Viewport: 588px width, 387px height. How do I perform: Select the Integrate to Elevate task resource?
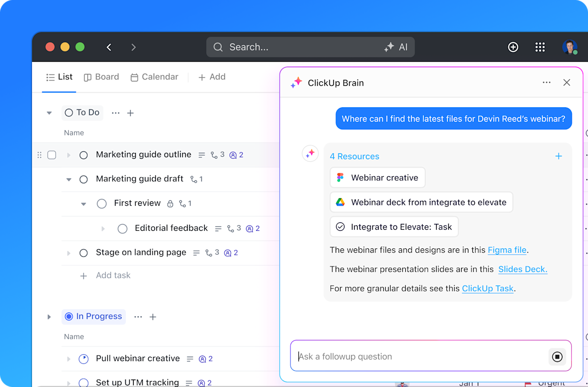coord(394,226)
